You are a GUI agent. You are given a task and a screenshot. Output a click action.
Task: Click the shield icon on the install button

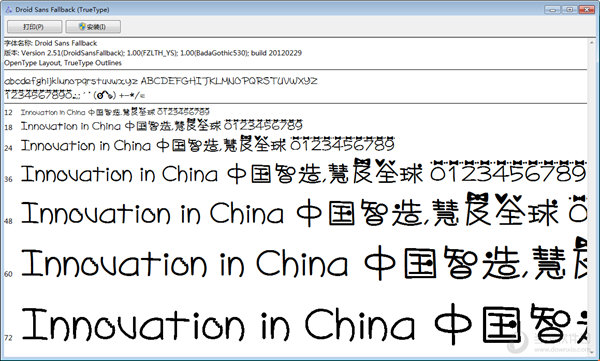tap(82, 26)
